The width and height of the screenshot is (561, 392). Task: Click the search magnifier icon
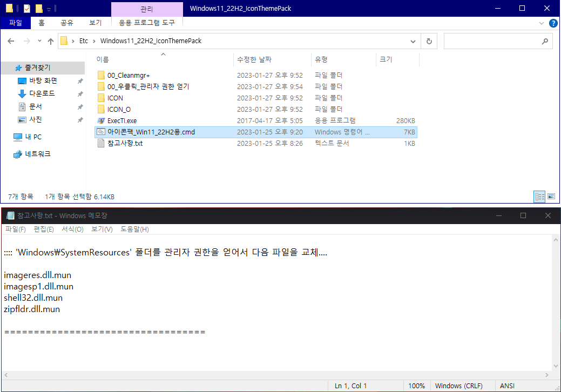[x=545, y=41]
